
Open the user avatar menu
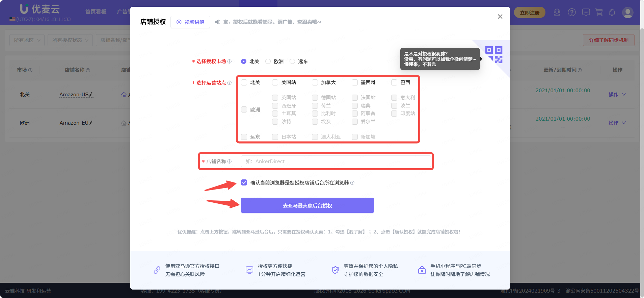627,13
